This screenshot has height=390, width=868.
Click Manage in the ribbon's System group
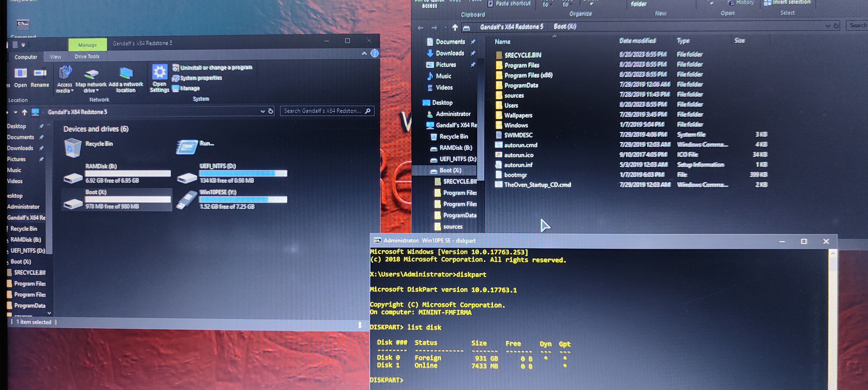[x=186, y=88]
